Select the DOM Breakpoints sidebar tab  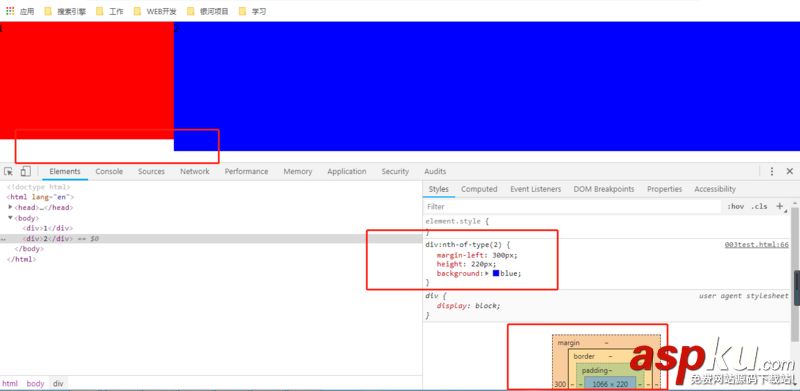604,189
